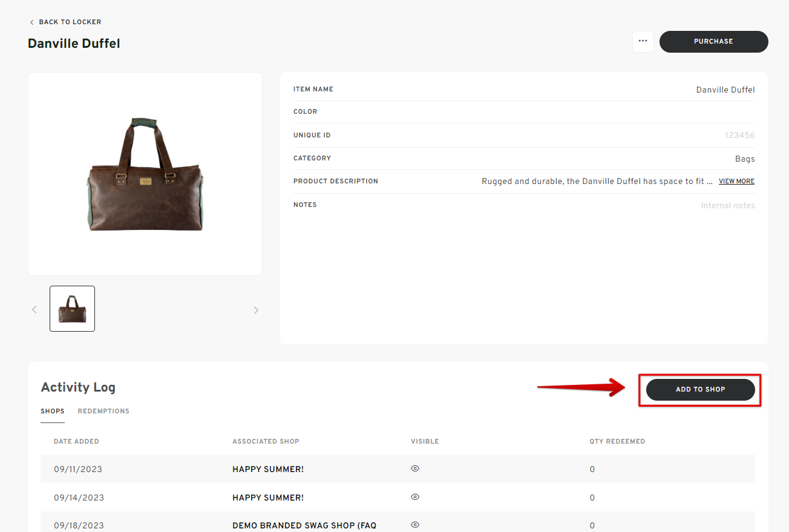Open the three-dot more options menu
The width and height of the screenshot is (789, 532).
[x=643, y=42]
